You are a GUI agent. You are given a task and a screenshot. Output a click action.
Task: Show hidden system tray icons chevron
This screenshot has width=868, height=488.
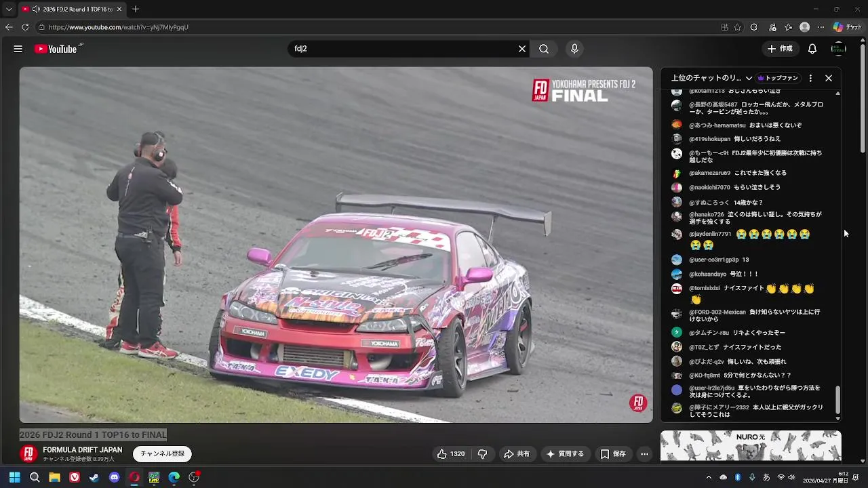(x=709, y=477)
